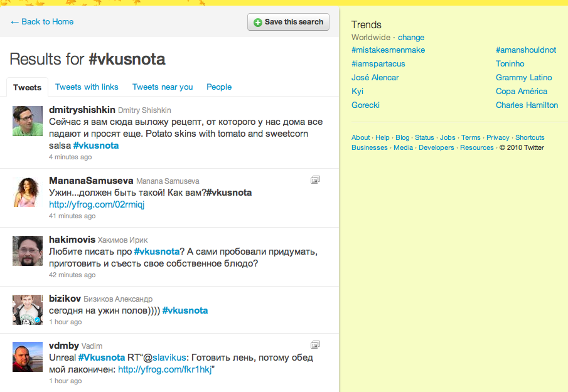Click the Vadim name text
Viewport: 568px width, 392px height.
[92, 346]
